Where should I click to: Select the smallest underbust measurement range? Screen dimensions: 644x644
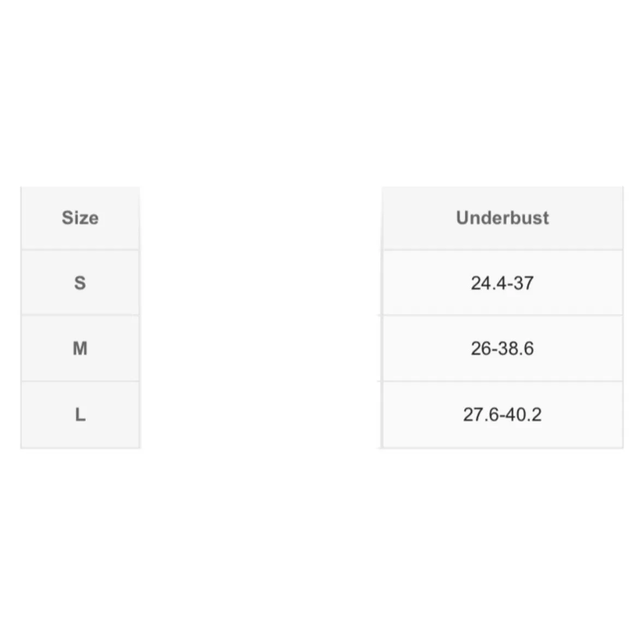503,283
